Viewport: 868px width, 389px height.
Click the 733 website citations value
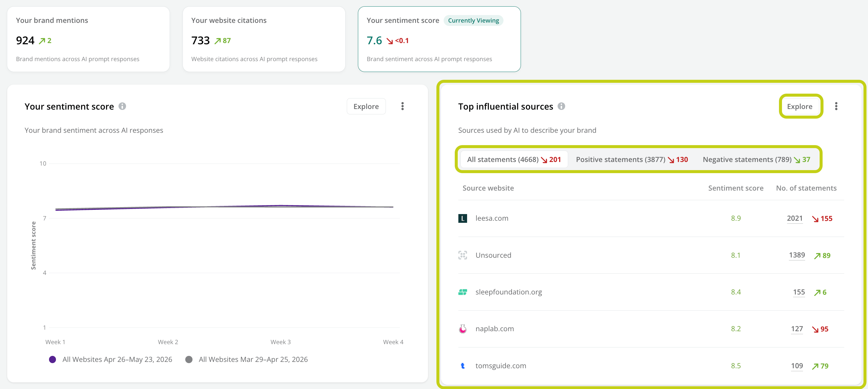tap(201, 40)
